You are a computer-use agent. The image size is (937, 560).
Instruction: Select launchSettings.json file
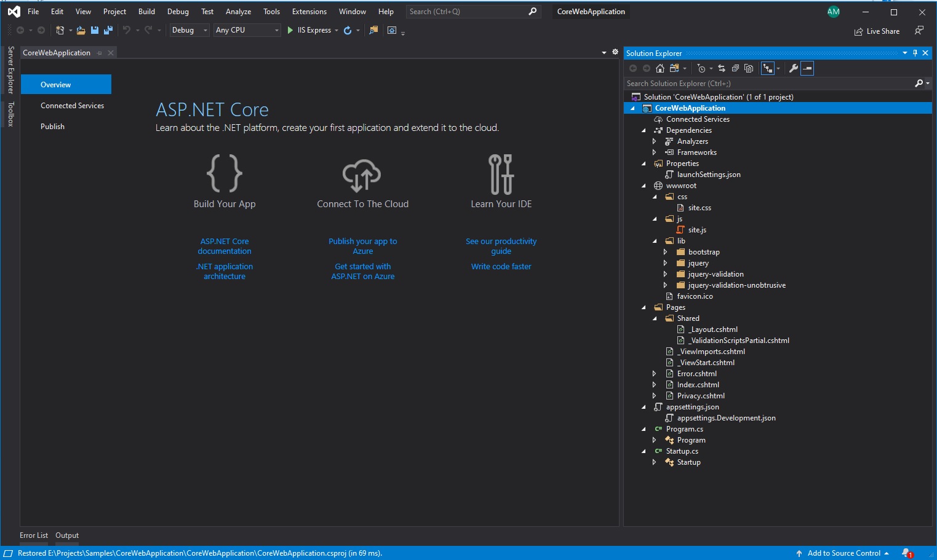click(709, 175)
